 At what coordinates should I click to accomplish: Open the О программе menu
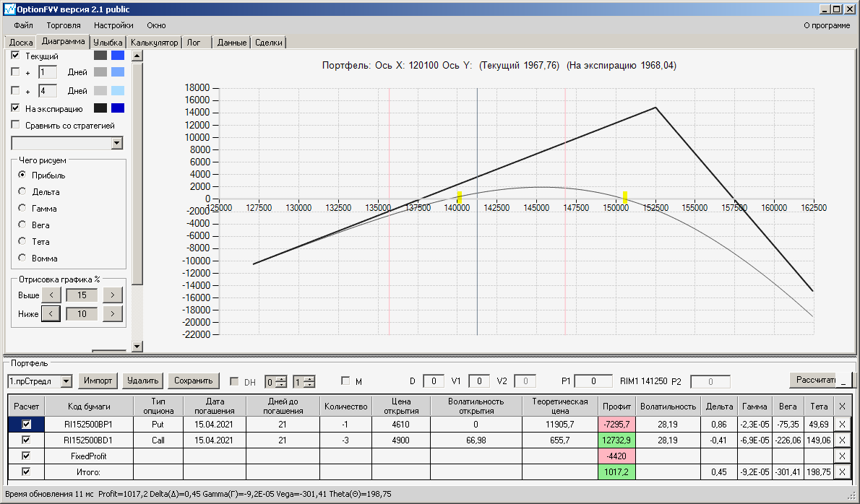pyautogui.click(x=827, y=25)
